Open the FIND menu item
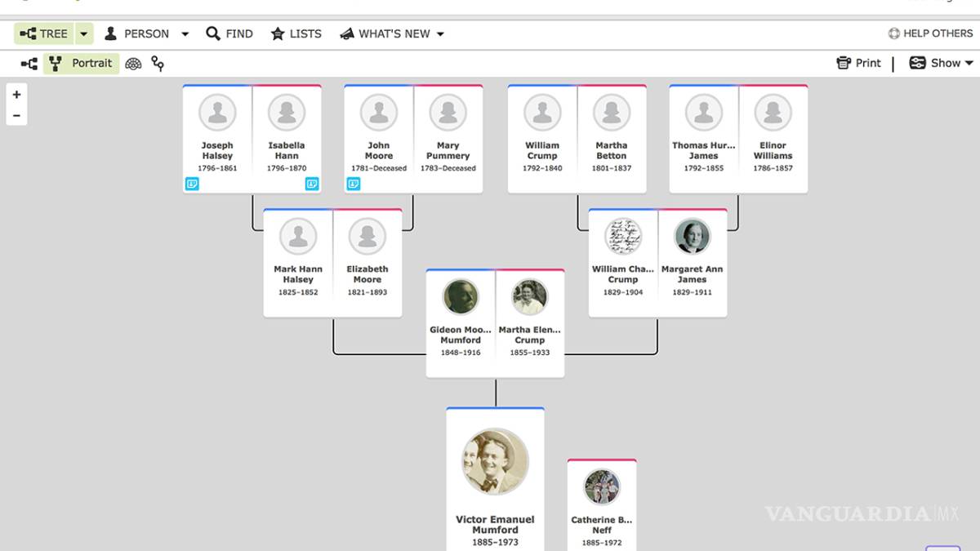The image size is (980, 551). [229, 33]
